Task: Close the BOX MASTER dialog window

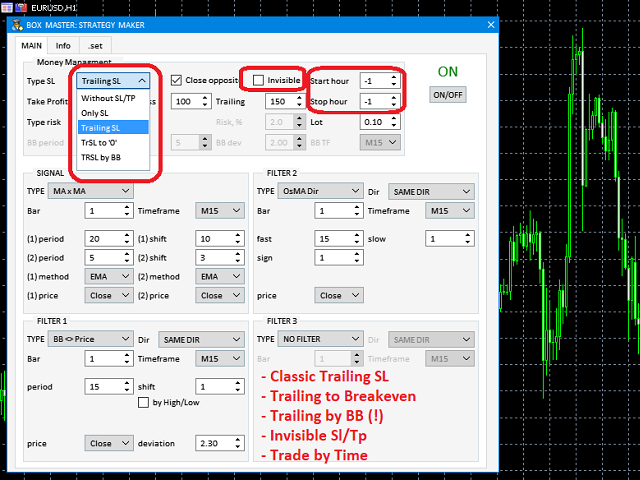Action: click(x=488, y=26)
